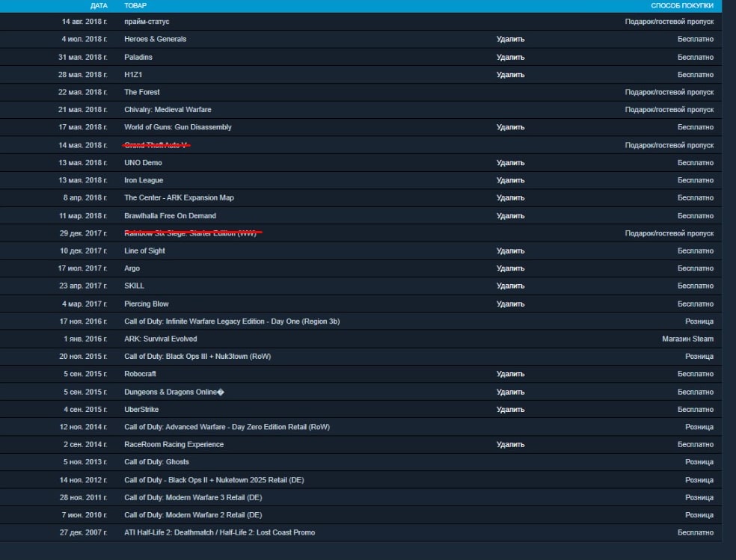The height and width of the screenshot is (560, 736).
Task: Click Call of Duty: Modern Warfare 3 Retail entry
Action: click(193, 498)
